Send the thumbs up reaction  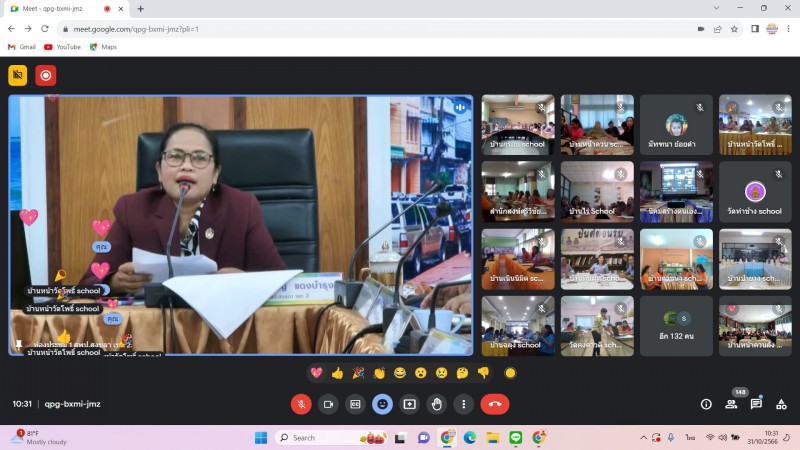(x=337, y=373)
